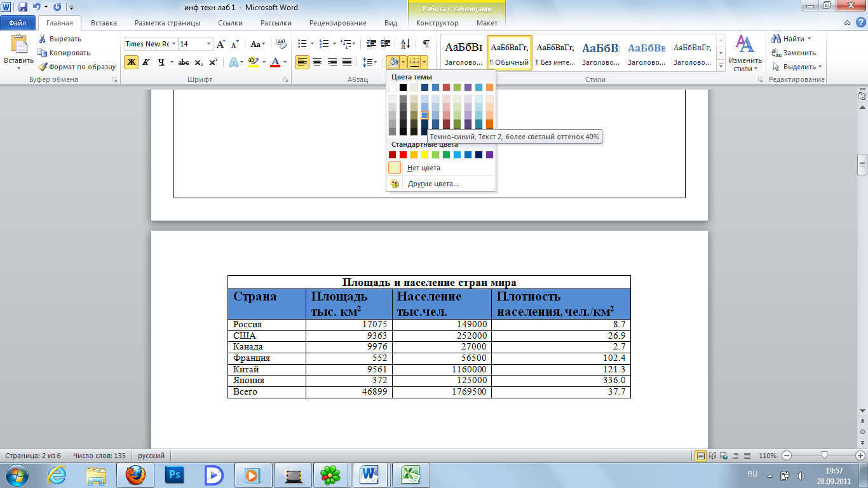Click the increase indent icon
The width and height of the screenshot is (868, 488).
pos(386,44)
